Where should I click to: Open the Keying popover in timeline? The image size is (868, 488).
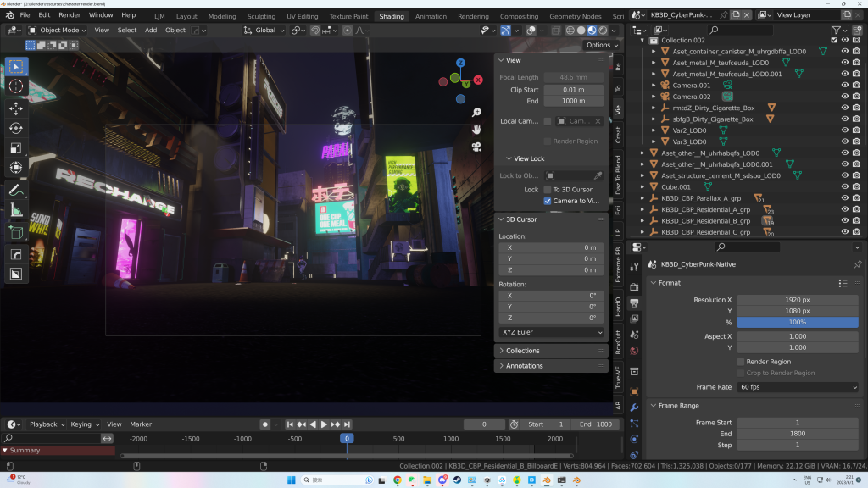click(x=85, y=424)
